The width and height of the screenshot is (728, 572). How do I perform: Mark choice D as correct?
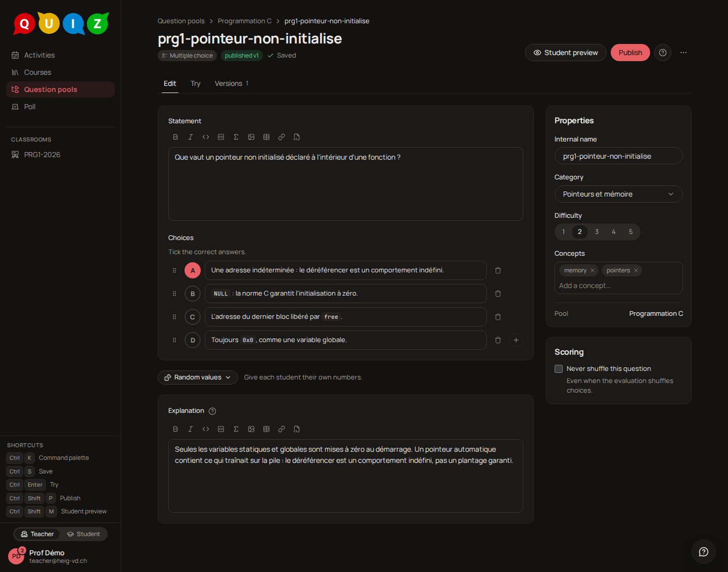pyautogui.click(x=193, y=340)
